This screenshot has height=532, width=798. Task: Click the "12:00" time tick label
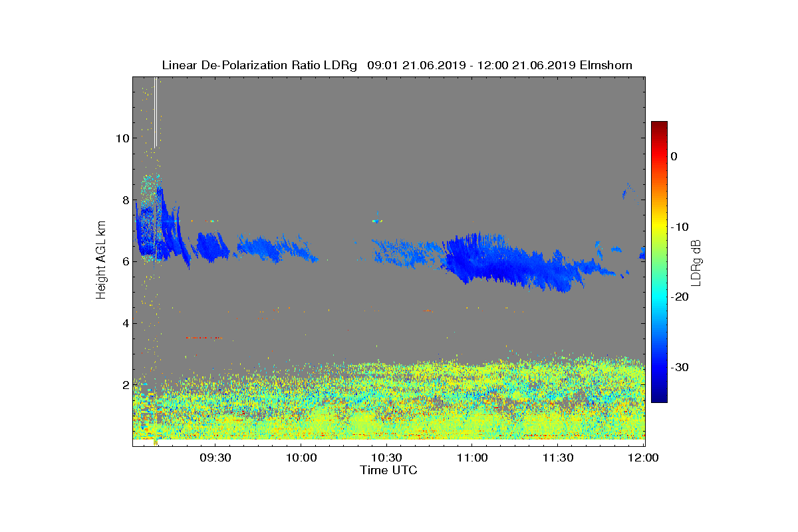point(643,458)
